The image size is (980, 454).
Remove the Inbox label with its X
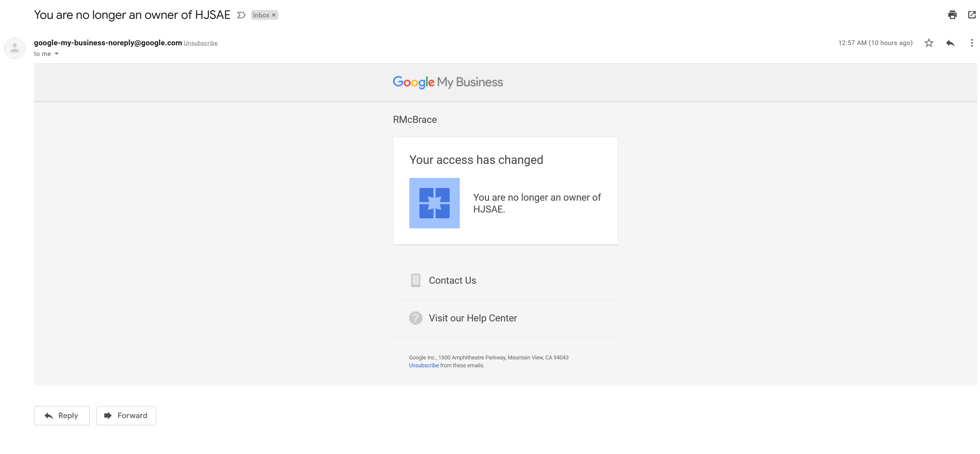click(273, 15)
